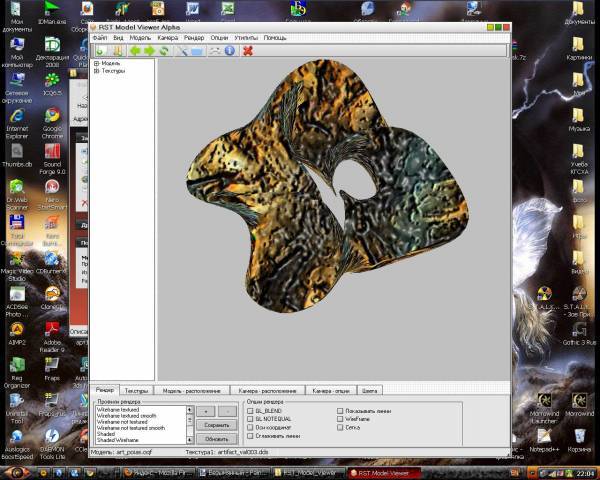Enable the BL_NOTEQUAL checkbox
This screenshot has width=600, height=480.
pyautogui.click(x=250, y=419)
